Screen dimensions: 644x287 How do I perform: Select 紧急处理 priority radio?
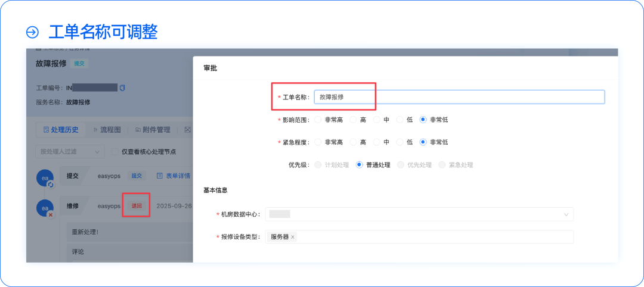click(442, 165)
